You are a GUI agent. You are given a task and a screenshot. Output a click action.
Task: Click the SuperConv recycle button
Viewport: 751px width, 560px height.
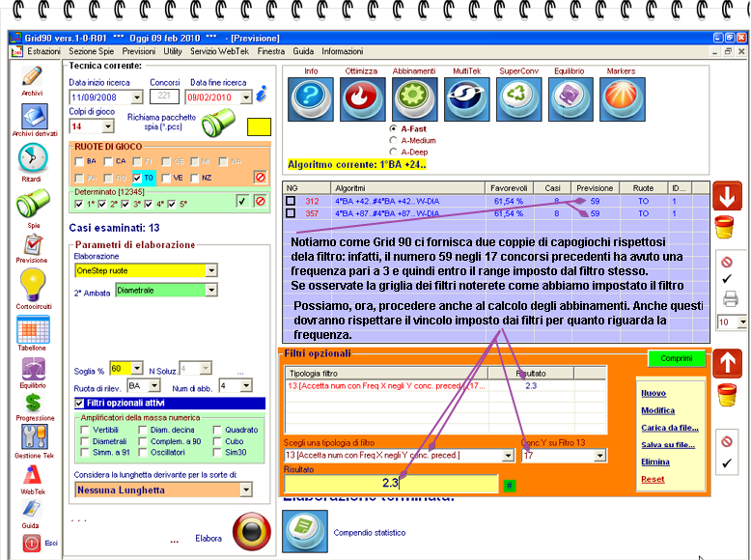pyautogui.click(x=518, y=99)
